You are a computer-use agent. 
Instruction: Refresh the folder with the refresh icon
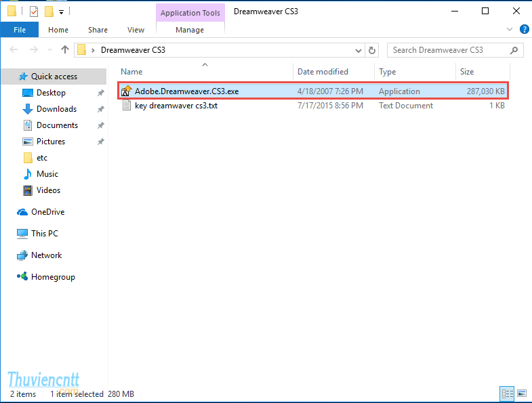coord(372,51)
